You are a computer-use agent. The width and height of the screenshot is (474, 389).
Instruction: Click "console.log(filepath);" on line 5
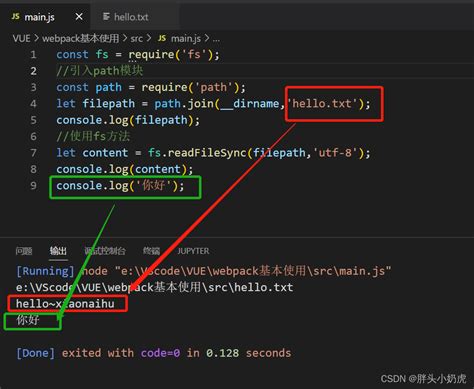pos(128,120)
